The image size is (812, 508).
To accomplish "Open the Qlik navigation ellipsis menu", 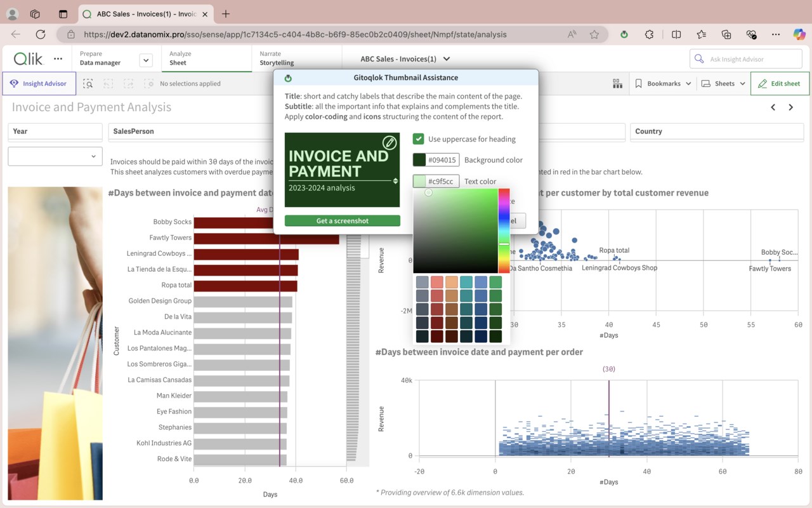I will coord(58,58).
